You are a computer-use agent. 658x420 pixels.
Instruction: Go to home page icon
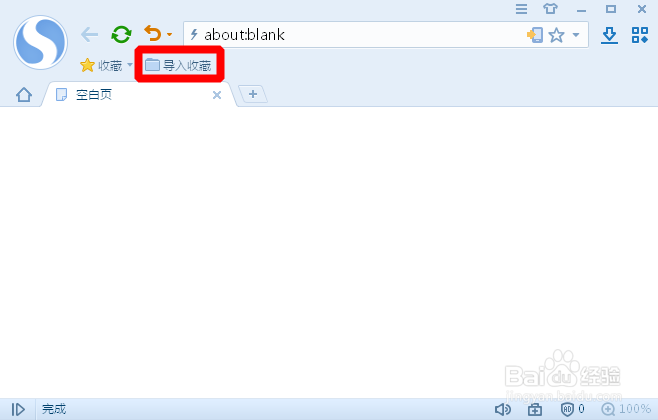(24, 95)
